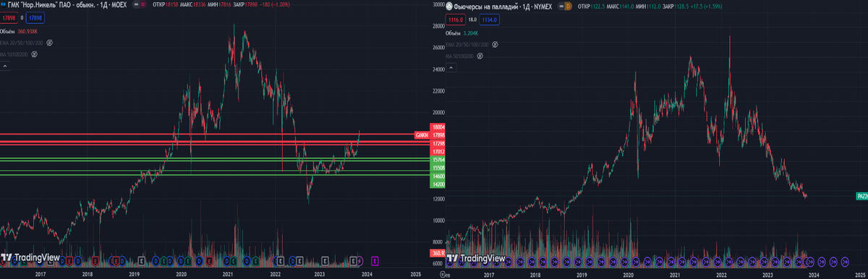Screen dimensions: 868x279
Task: Click the 15508 green price level label
Action: pyautogui.click(x=437, y=168)
